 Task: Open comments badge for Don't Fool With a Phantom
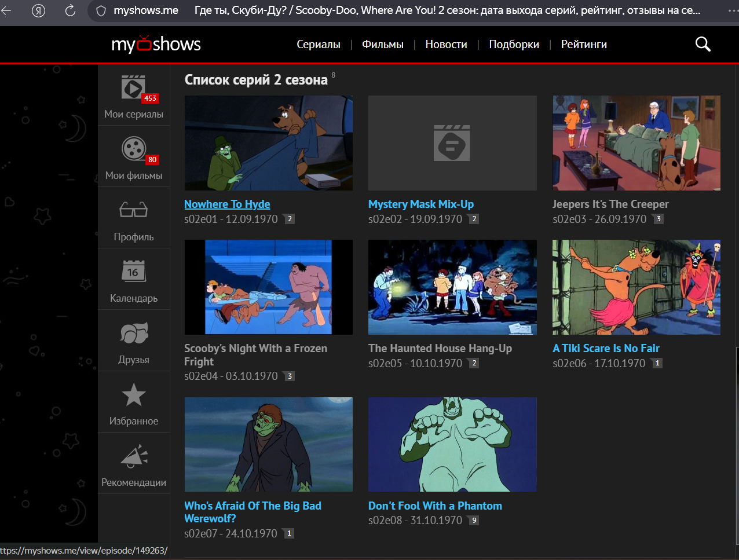474,520
